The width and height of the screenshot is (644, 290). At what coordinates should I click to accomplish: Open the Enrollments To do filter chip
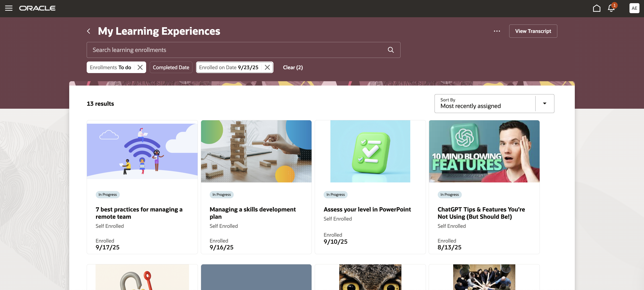click(110, 67)
